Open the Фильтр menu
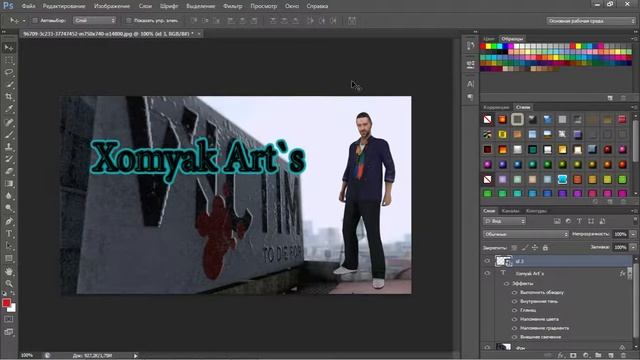640x360 pixels. click(233, 6)
